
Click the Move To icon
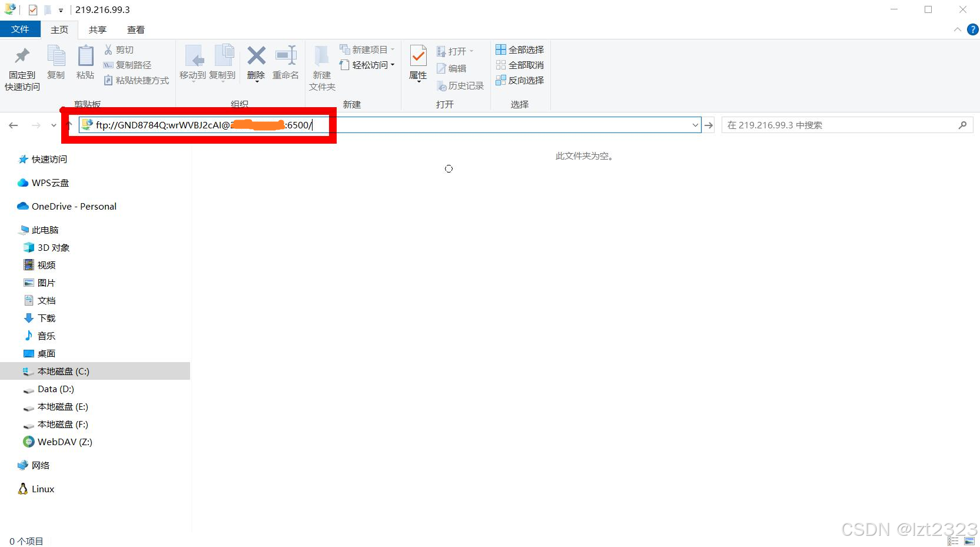194,56
